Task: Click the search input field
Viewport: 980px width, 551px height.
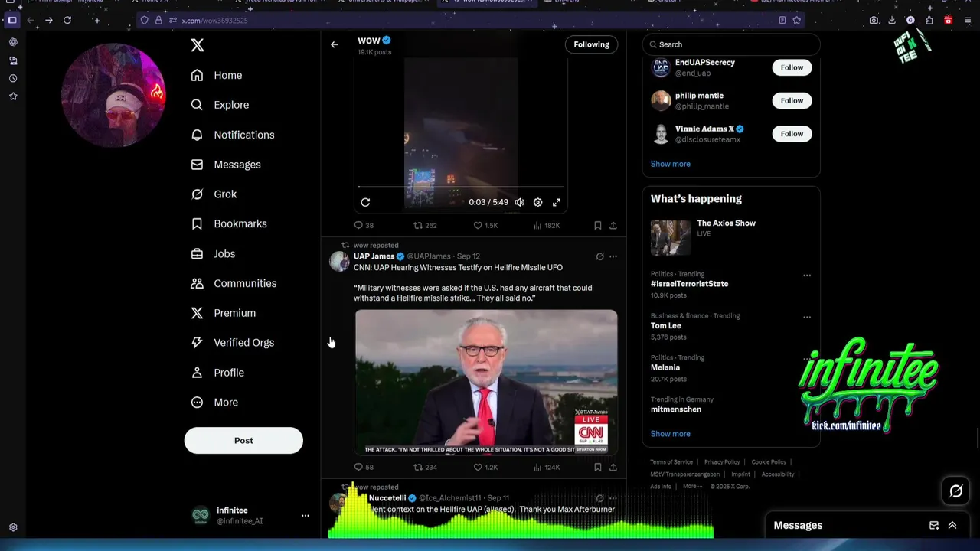Action: 731,44
